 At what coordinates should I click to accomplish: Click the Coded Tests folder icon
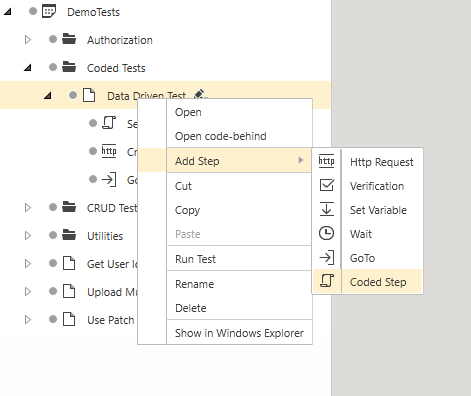pyautogui.click(x=69, y=67)
